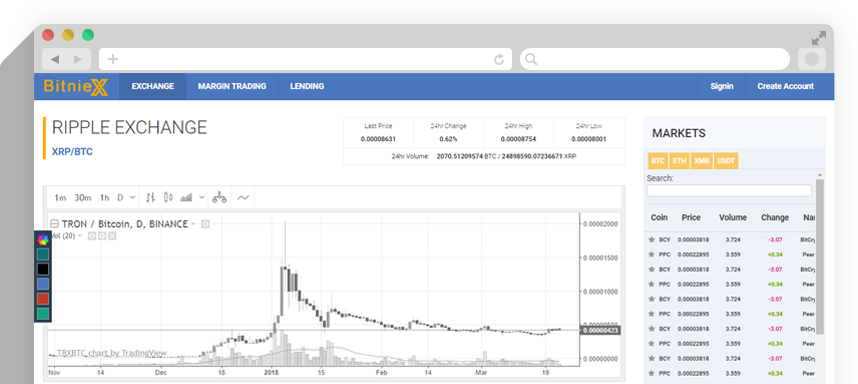This screenshot has height=384, width=858.
Task: Click the browser search field
Action: tap(655, 59)
